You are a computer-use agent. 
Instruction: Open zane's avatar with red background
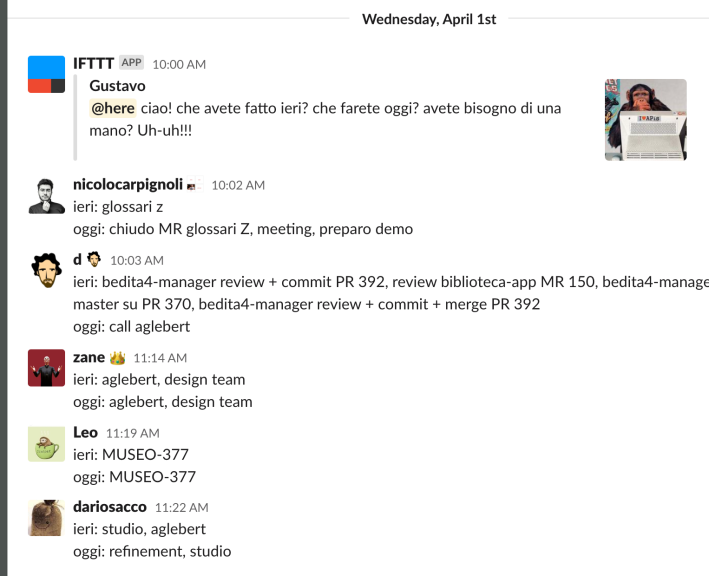pyautogui.click(x=46, y=368)
